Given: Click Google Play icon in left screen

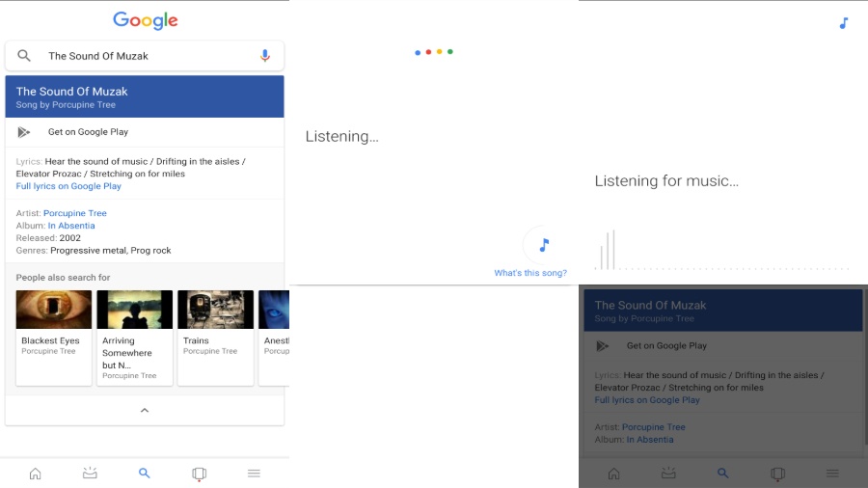Looking at the screenshot, I should tap(24, 132).
